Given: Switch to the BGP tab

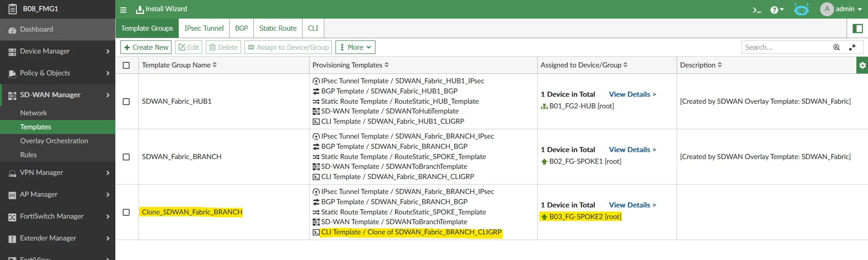Looking at the screenshot, I should tap(242, 28).
